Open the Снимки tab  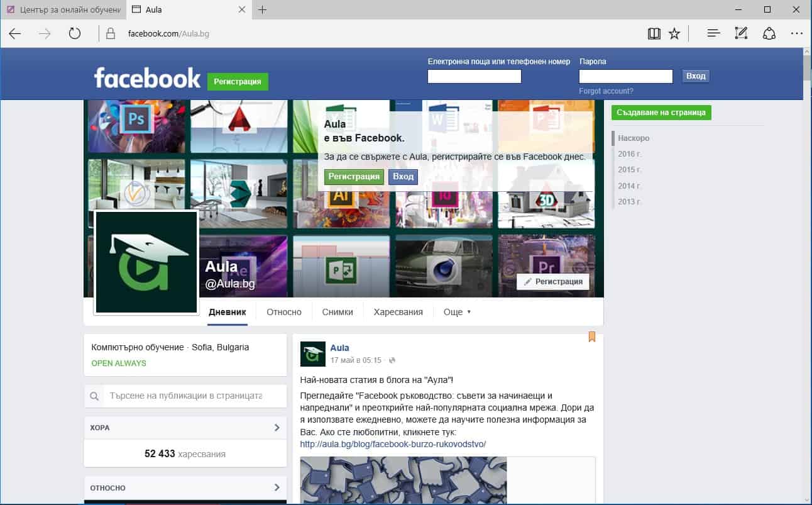click(337, 312)
